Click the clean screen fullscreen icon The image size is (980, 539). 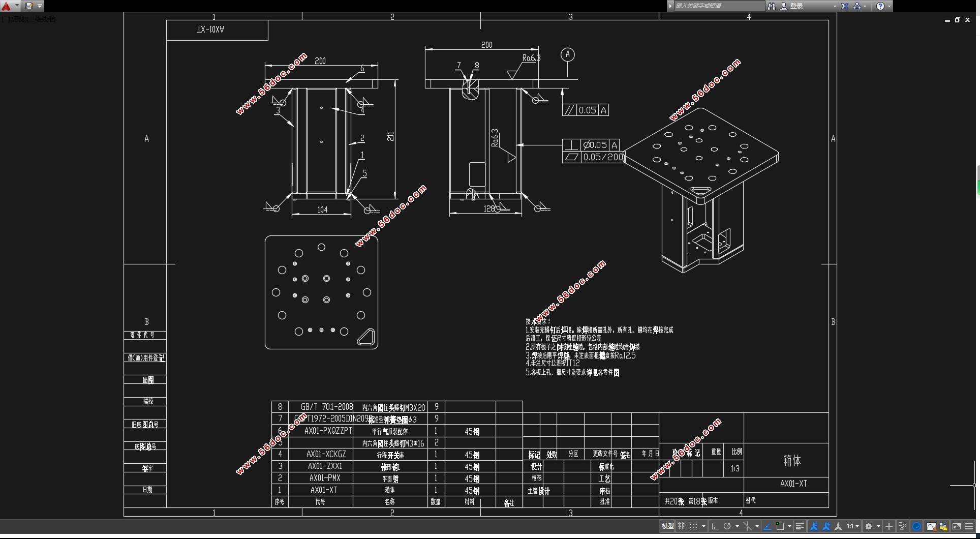956,526
